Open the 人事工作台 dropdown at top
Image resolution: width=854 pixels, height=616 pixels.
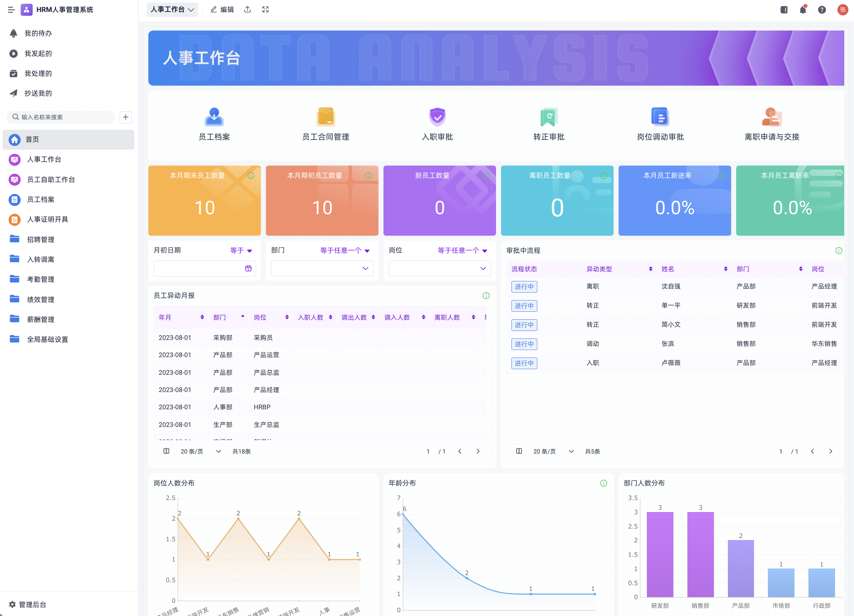point(172,10)
